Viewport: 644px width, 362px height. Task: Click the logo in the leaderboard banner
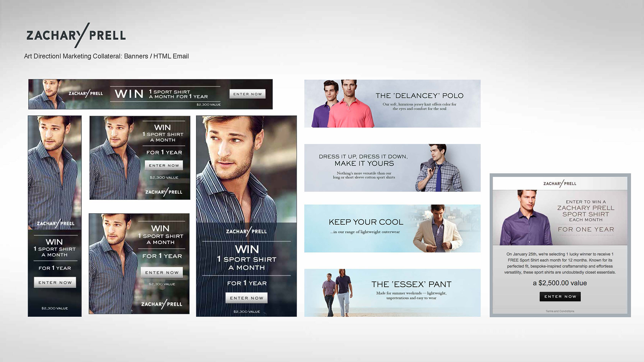(86, 94)
